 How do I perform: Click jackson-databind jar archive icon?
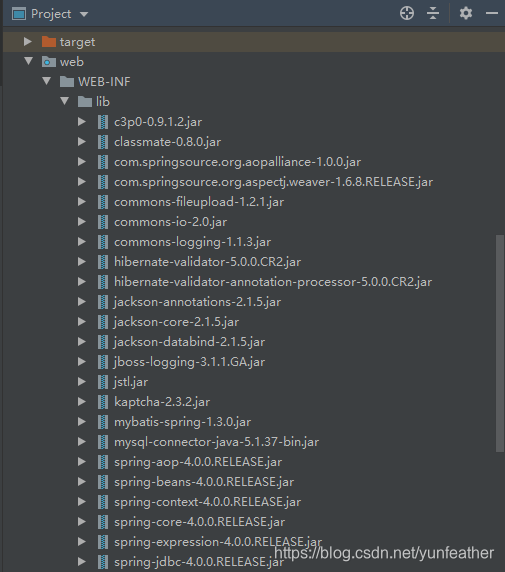point(103,342)
